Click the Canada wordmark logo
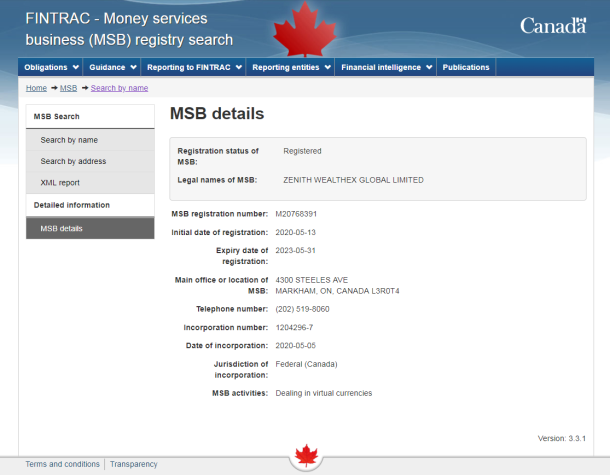The width and height of the screenshot is (610, 475). click(x=552, y=26)
